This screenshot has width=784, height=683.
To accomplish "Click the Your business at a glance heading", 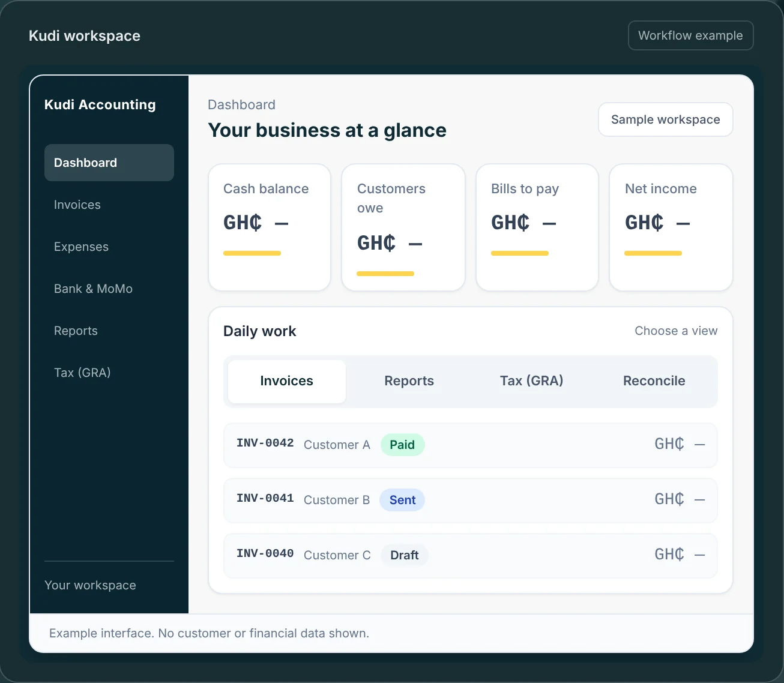I will click(x=327, y=130).
